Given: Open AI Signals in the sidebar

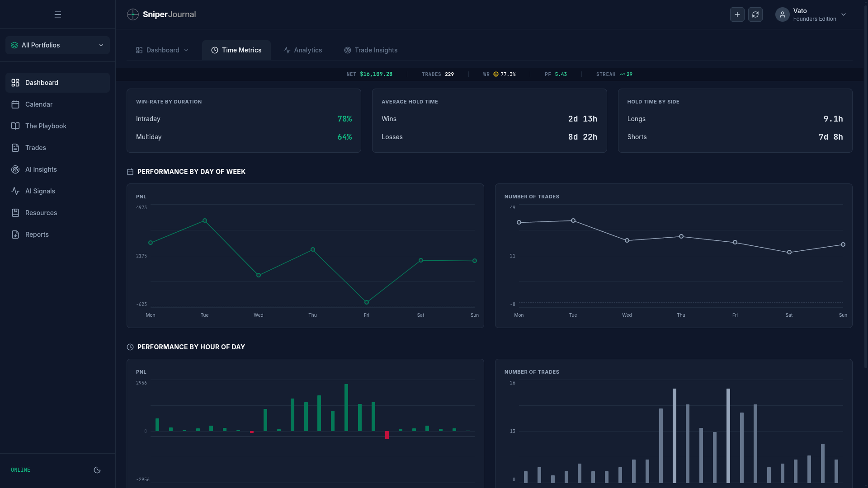Looking at the screenshot, I should tap(58, 191).
